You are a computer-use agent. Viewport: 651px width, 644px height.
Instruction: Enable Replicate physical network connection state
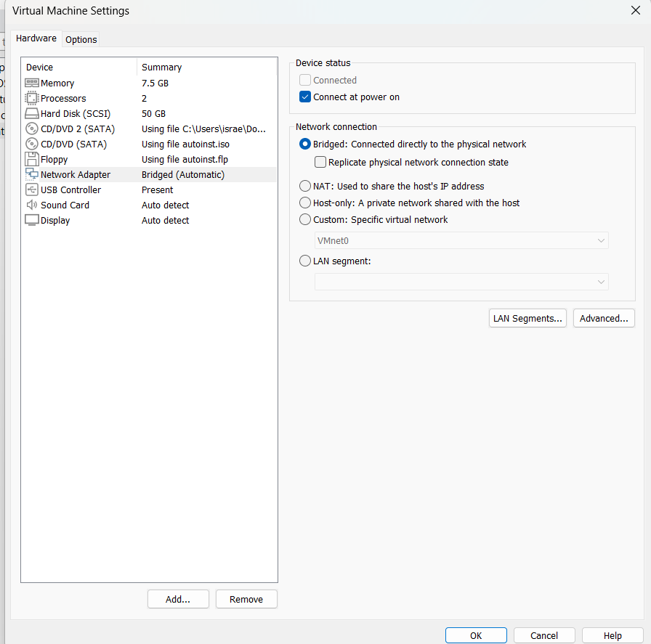click(x=320, y=163)
